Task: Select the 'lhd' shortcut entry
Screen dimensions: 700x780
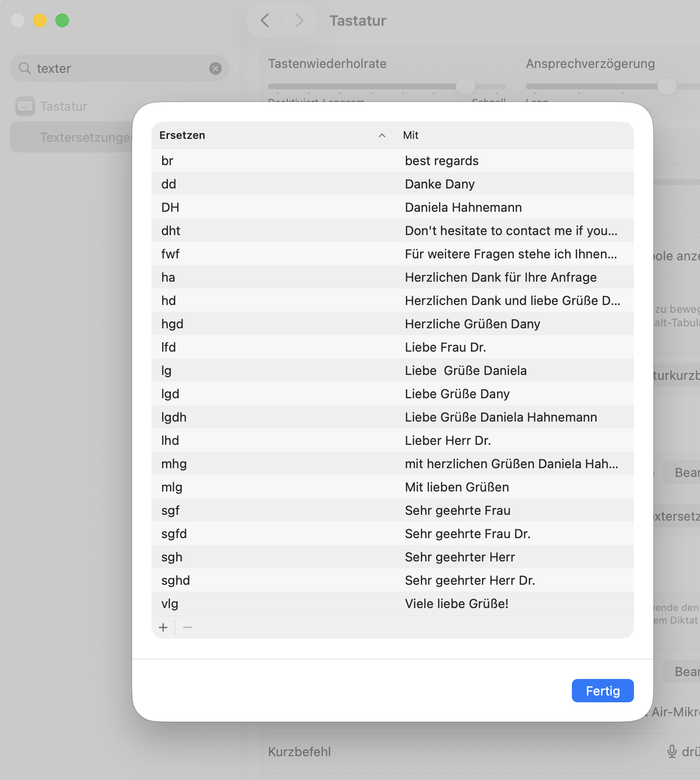Action: tap(170, 441)
